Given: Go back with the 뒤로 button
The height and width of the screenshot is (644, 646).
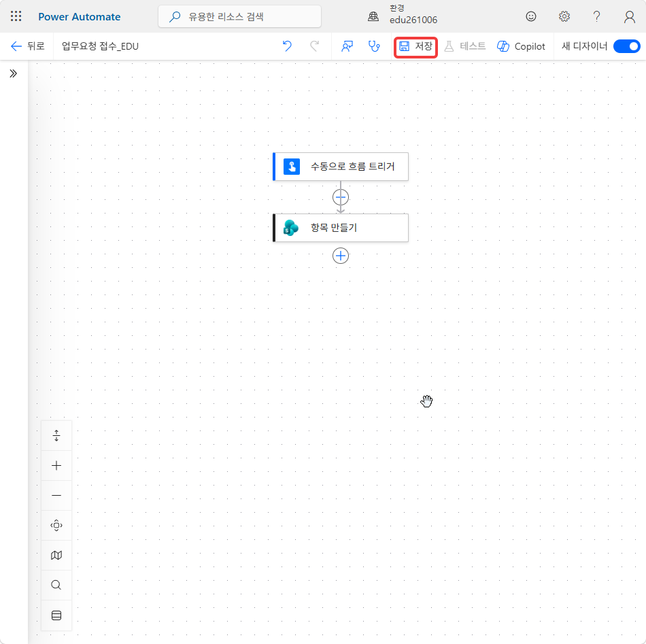Looking at the screenshot, I should 28,46.
